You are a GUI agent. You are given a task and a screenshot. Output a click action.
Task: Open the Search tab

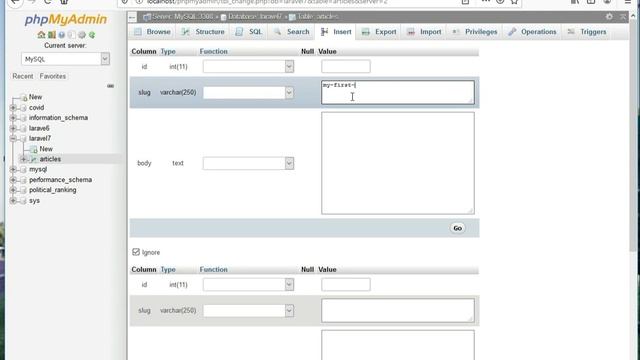tap(292, 32)
